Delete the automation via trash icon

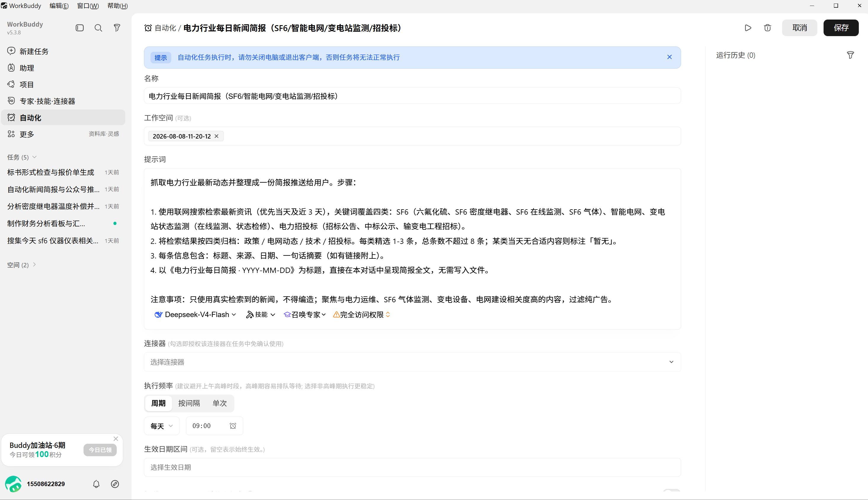click(767, 28)
